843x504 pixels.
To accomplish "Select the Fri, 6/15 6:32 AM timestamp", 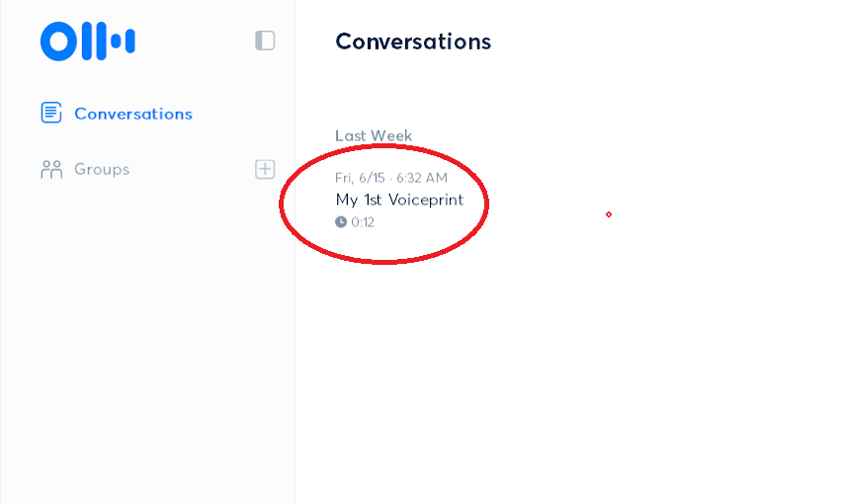I will coord(390,178).
